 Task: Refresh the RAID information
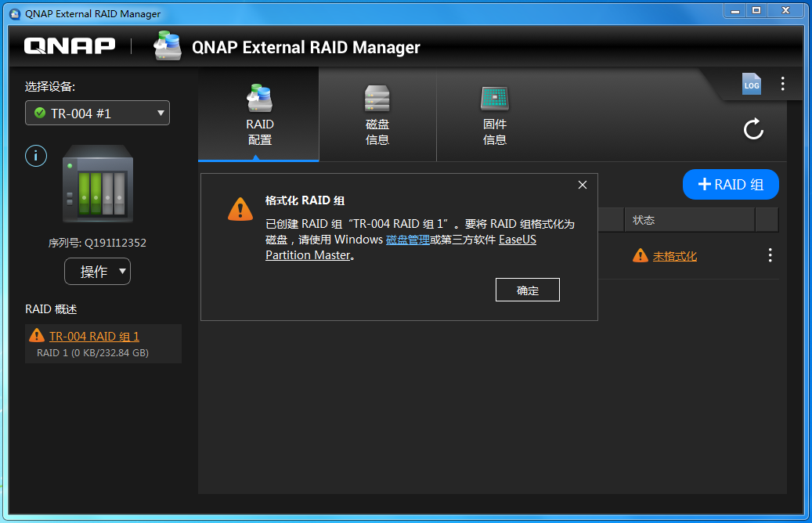coord(753,129)
